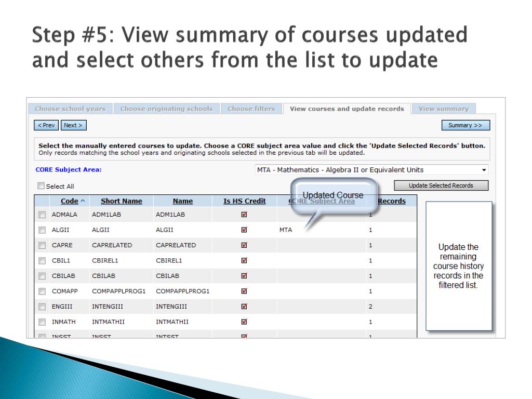Screen dimensions: 532x399
Task: Sort by Code column header
Action: (x=70, y=201)
